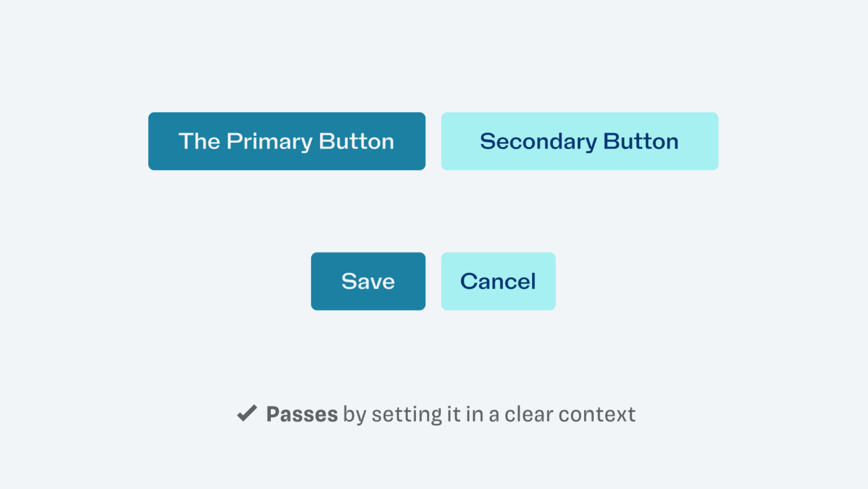Dismiss using the Cancel button
The image size is (868, 489).
click(x=498, y=281)
